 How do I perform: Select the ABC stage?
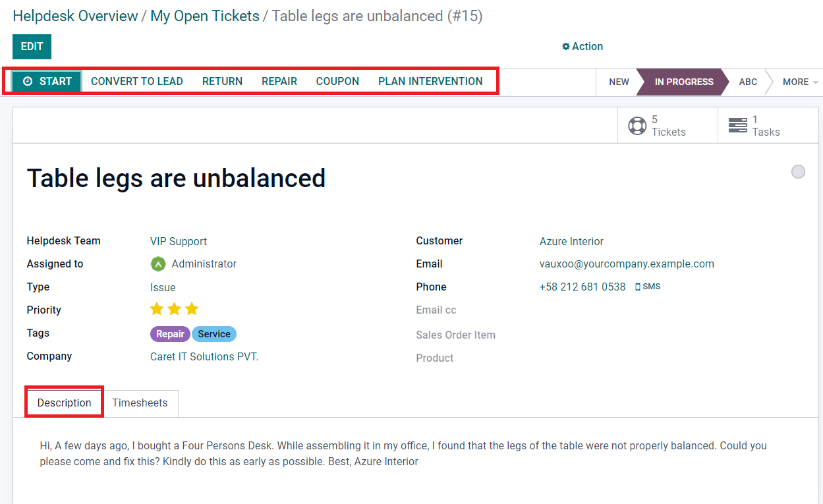(748, 82)
